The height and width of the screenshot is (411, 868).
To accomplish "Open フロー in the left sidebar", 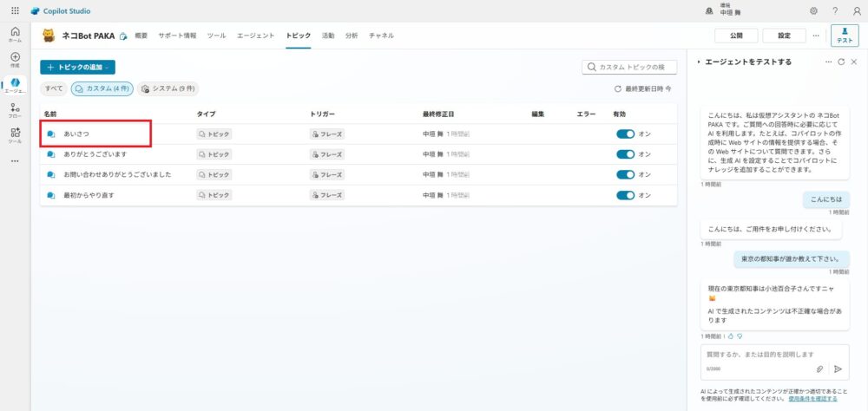I will coord(15,110).
